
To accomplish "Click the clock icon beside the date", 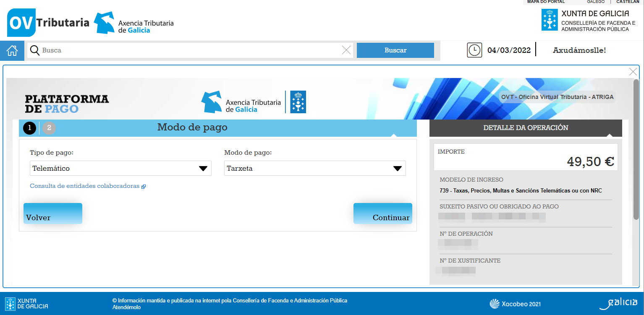I will pos(474,50).
